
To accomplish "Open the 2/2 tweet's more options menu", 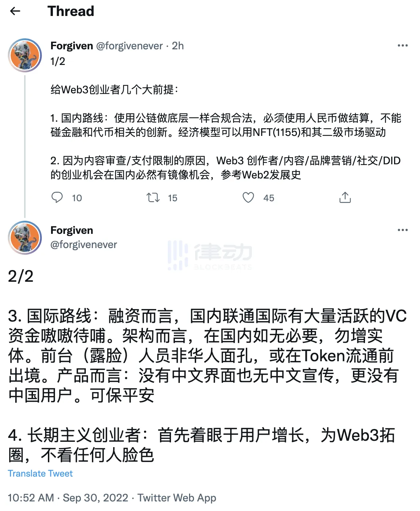I will tap(403, 230).
